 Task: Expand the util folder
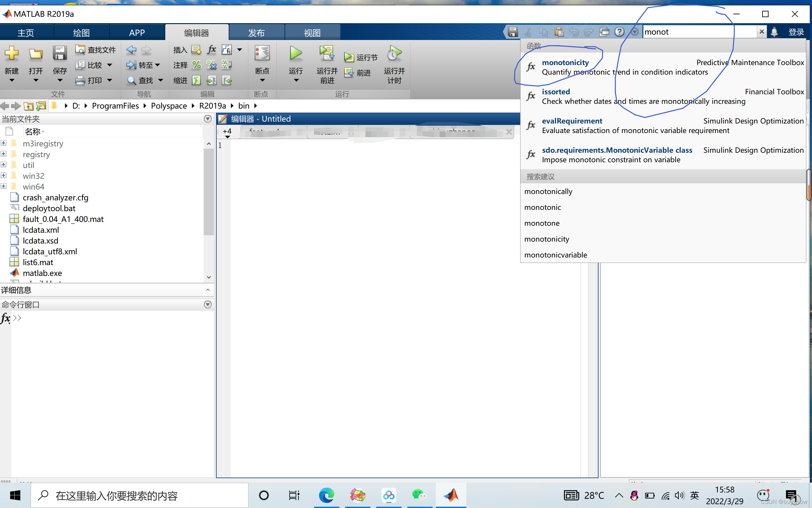[3, 165]
